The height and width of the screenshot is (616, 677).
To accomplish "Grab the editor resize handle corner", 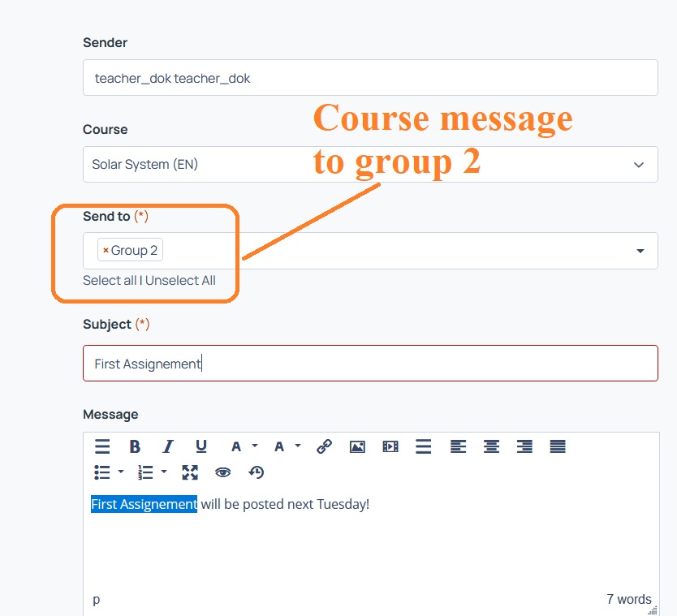I will click(x=653, y=610).
